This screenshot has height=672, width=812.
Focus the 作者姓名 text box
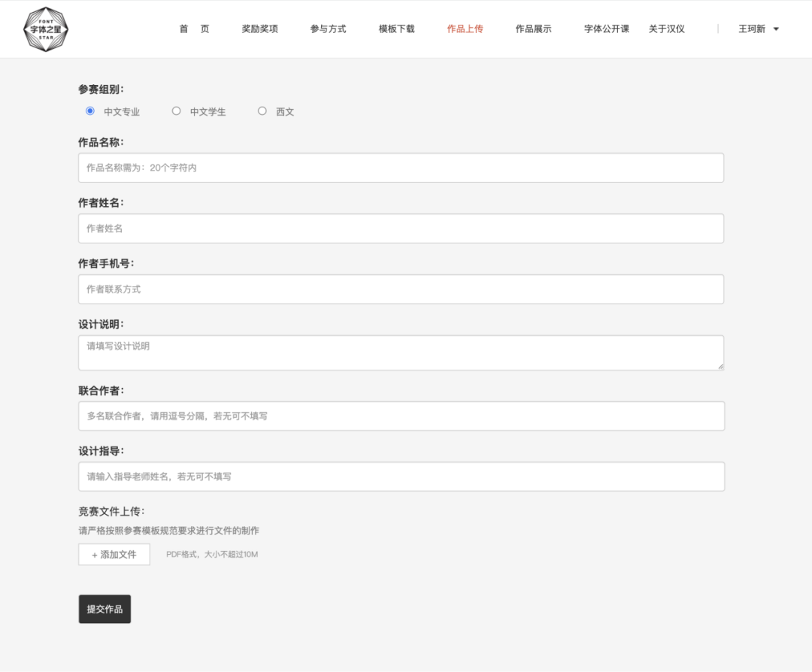pyautogui.click(x=401, y=228)
